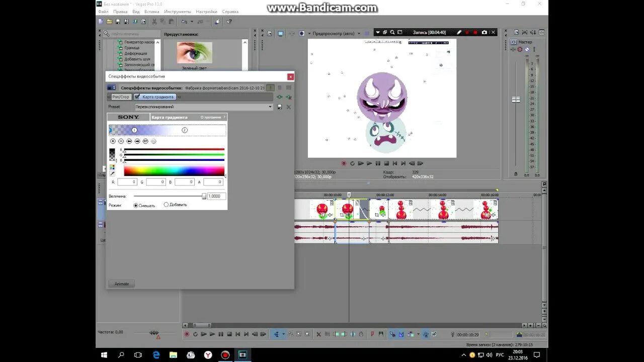
Task: Go to previous gradient point (left arrow)
Action: click(129, 141)
